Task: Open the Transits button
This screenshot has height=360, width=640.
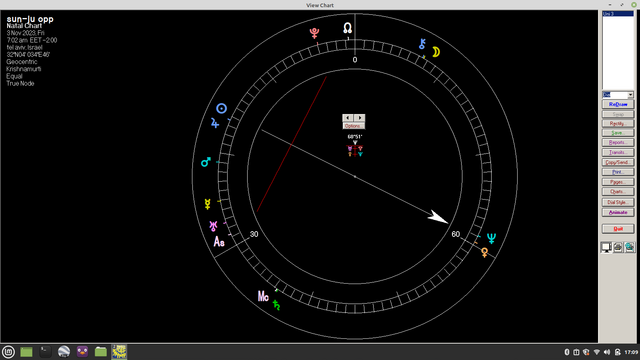Action: 618,153
